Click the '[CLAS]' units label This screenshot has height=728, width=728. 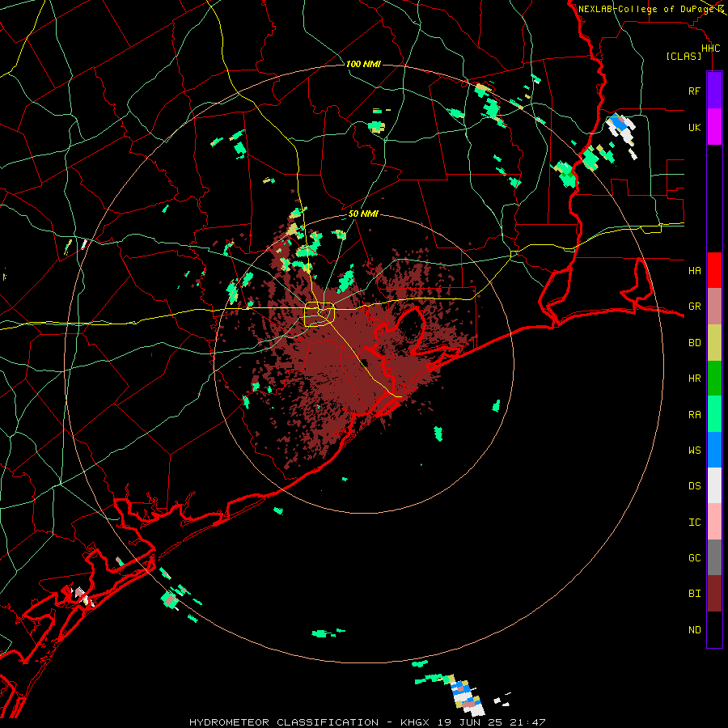click(x=684, y=56)
